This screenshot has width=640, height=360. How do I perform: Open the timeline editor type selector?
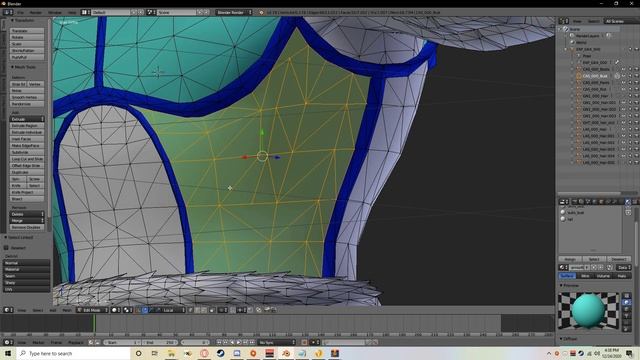[8, 342]
